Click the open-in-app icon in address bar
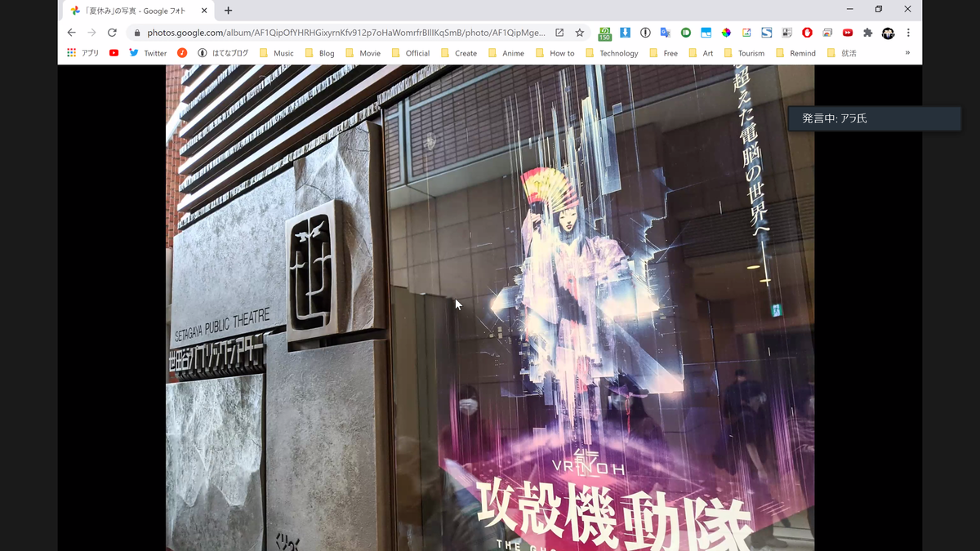The image size is (980, 551). (559, 33)
